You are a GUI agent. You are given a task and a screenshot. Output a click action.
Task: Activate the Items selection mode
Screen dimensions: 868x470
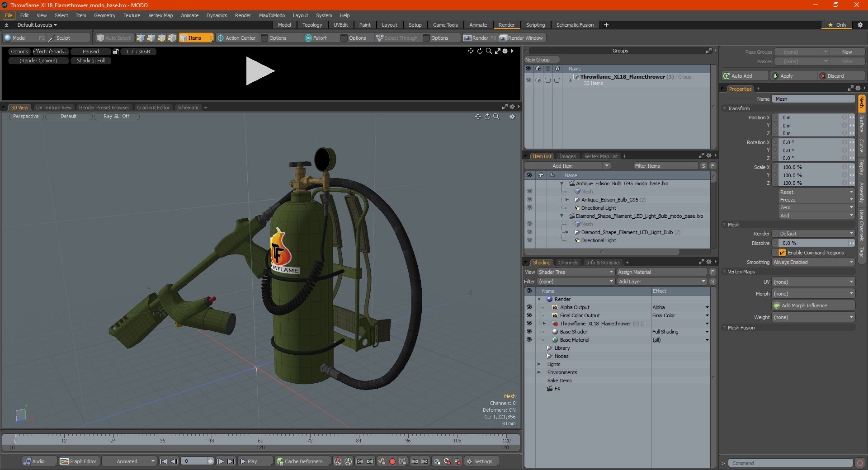pos(196,38)
